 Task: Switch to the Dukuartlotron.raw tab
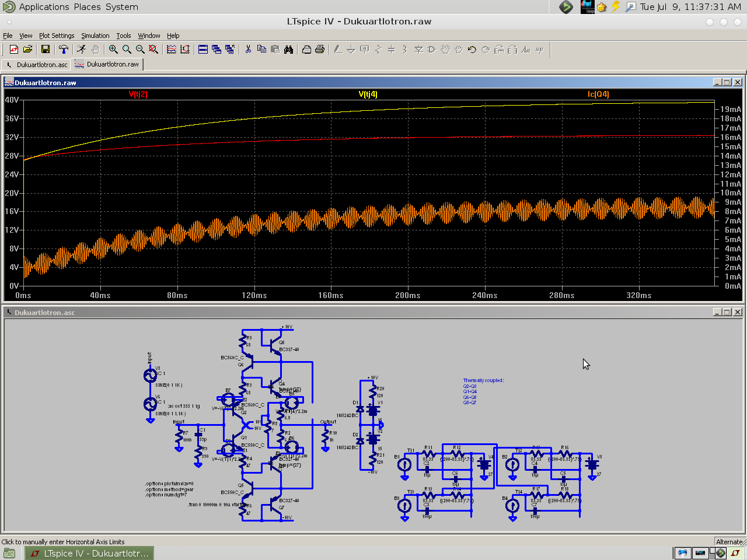tap(107, 64)
